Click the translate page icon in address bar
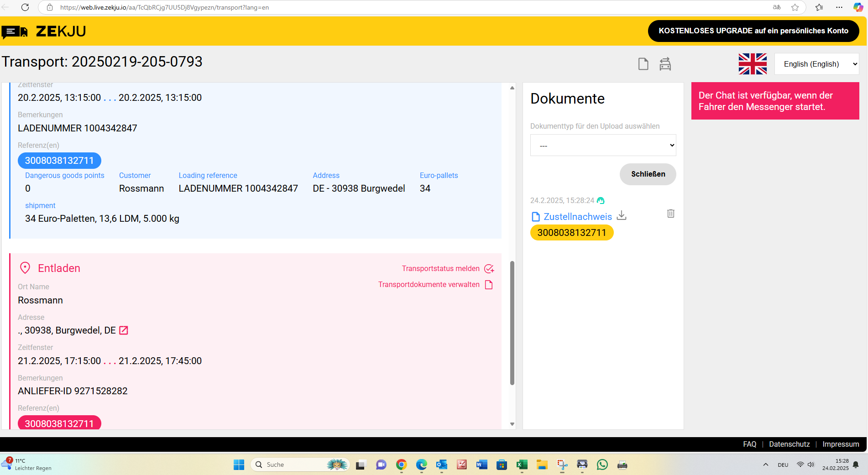 pos(777,7)
